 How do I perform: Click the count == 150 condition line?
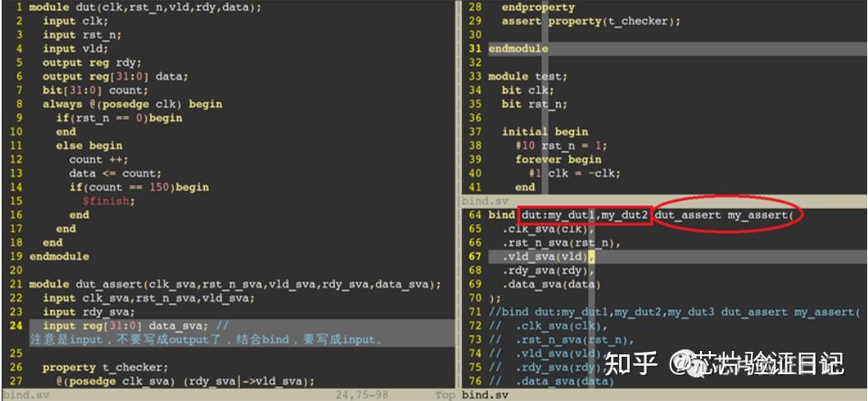point(139,187)
